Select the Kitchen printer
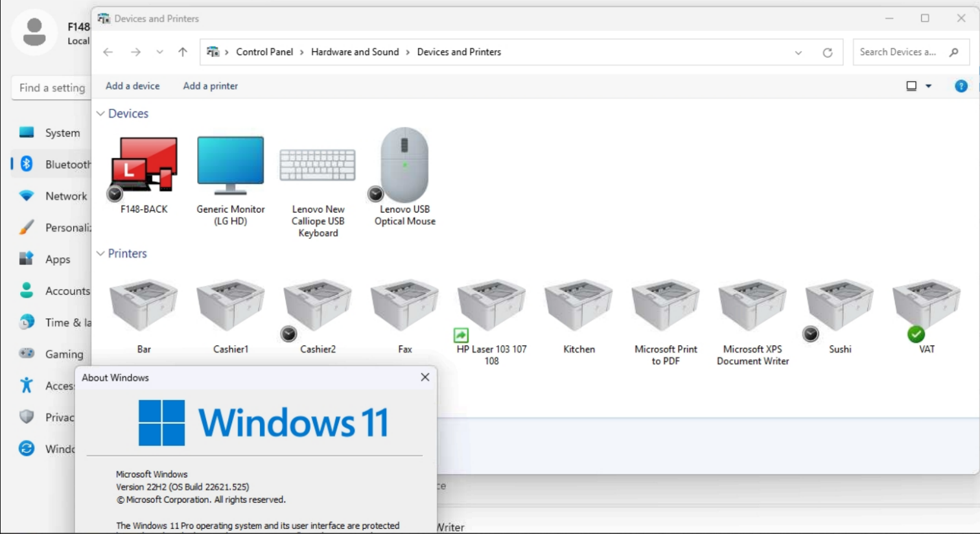The image size is (980, 534). click(x=579, y=317)
